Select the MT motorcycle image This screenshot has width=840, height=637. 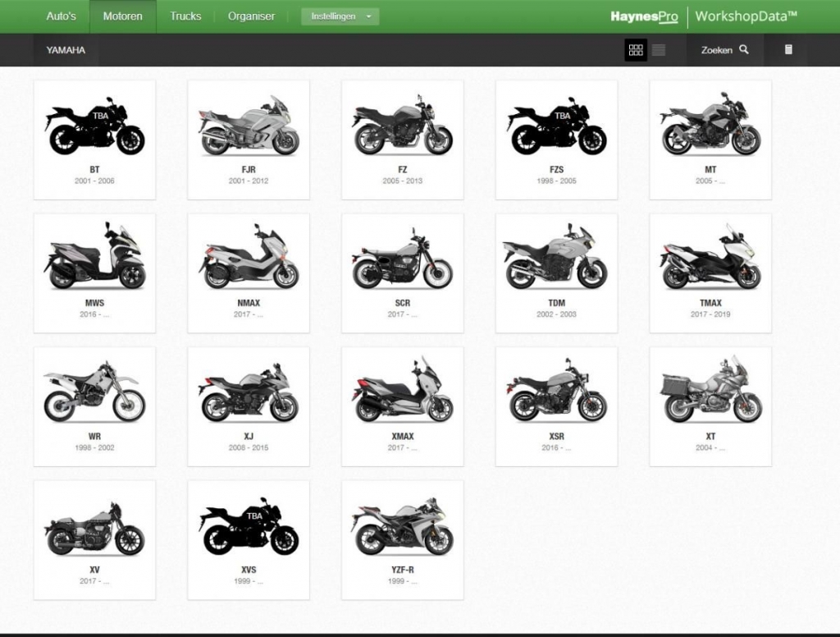click(710, 124)
